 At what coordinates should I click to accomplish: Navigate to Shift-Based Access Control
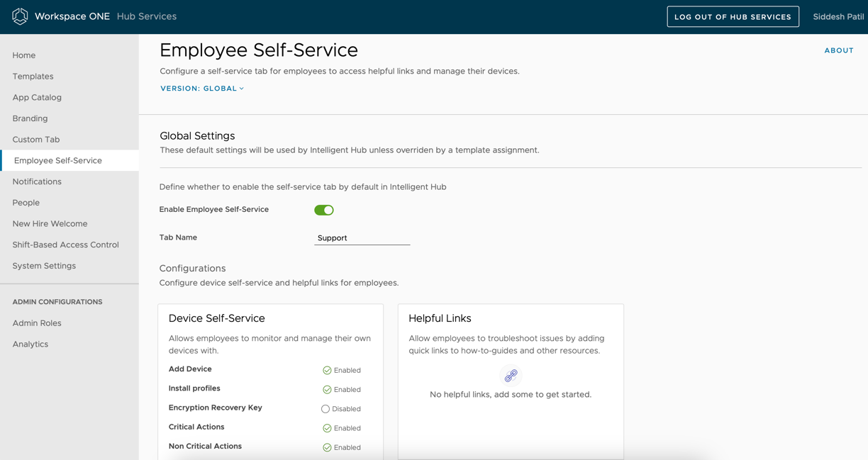[65, 245]
